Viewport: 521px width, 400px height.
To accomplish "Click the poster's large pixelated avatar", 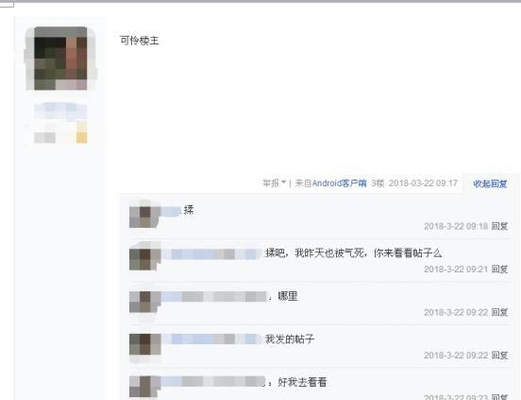I will (61, 59).
